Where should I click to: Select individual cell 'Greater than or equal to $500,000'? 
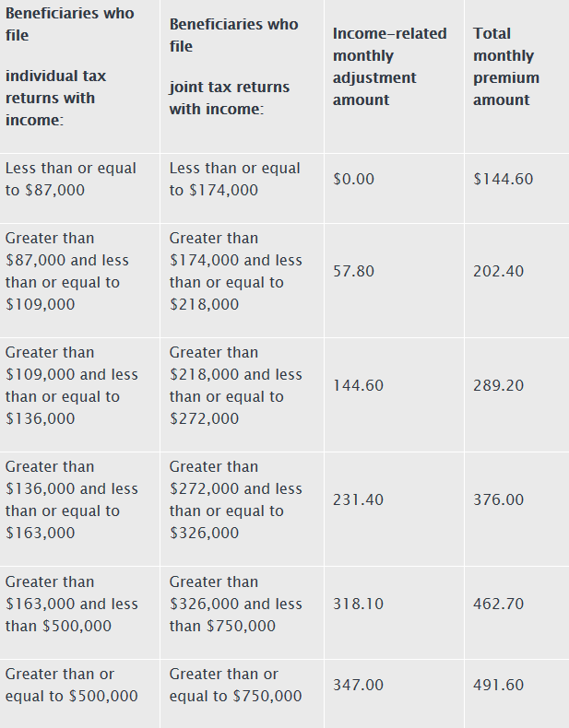(x=72, y=685)
